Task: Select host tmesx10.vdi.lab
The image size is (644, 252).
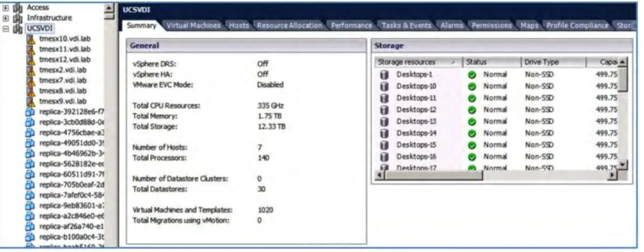Action: 65,39
